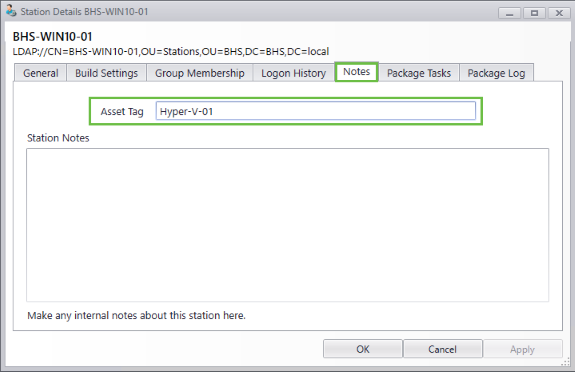Screen dimensions: 575x372
Task: Click the Asset Tag label
Action: coord(122,112)
